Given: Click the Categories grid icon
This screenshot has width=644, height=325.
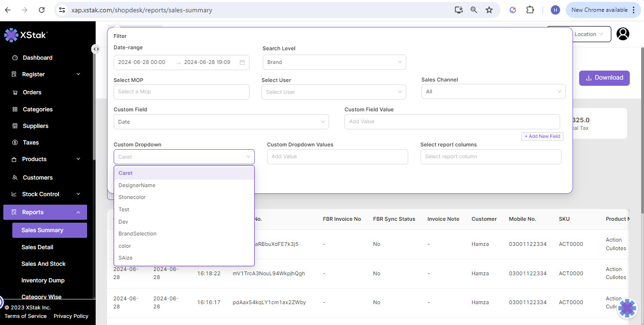Looking at the screenshot, I should (x=15, y=109).
